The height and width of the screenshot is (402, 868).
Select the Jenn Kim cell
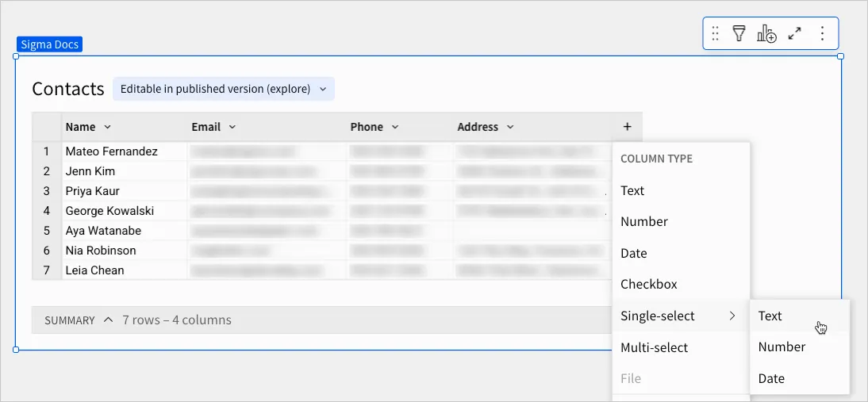[125, 171]
